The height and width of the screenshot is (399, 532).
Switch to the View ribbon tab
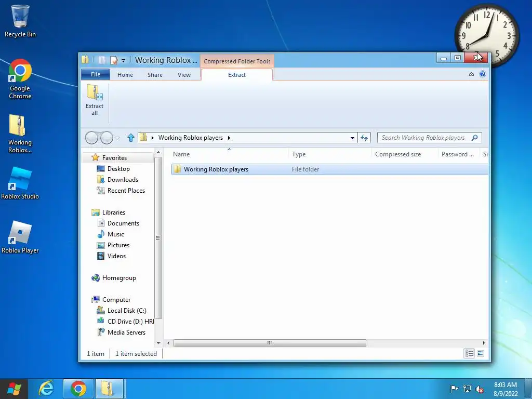point(184,75)
